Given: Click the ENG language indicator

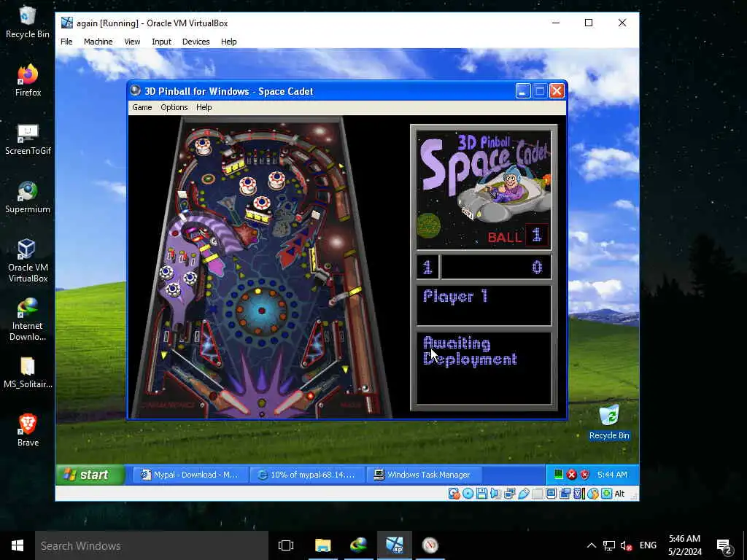Looking at the screenshot, I should [648, 545].
